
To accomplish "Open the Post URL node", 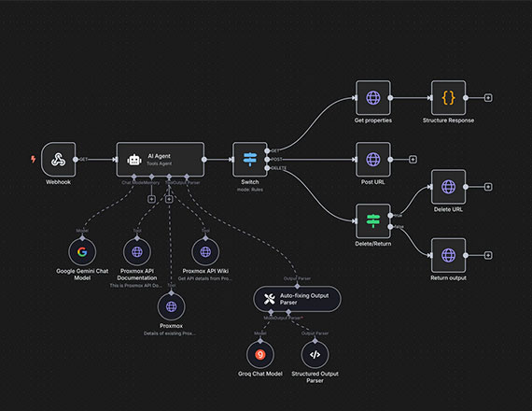I will tap(373, 160).
